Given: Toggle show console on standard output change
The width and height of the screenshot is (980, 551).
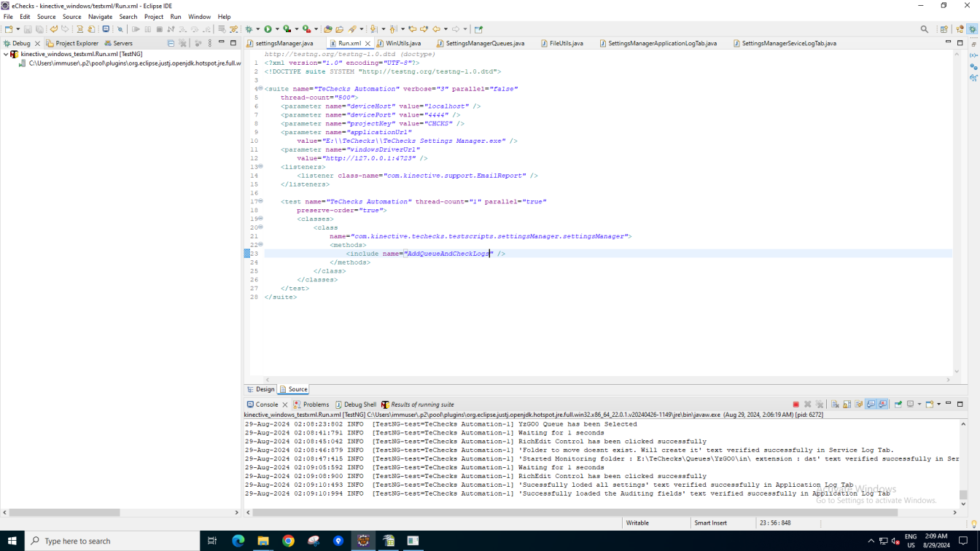Looking at the screenshot, I should click(x=871, y=405).
